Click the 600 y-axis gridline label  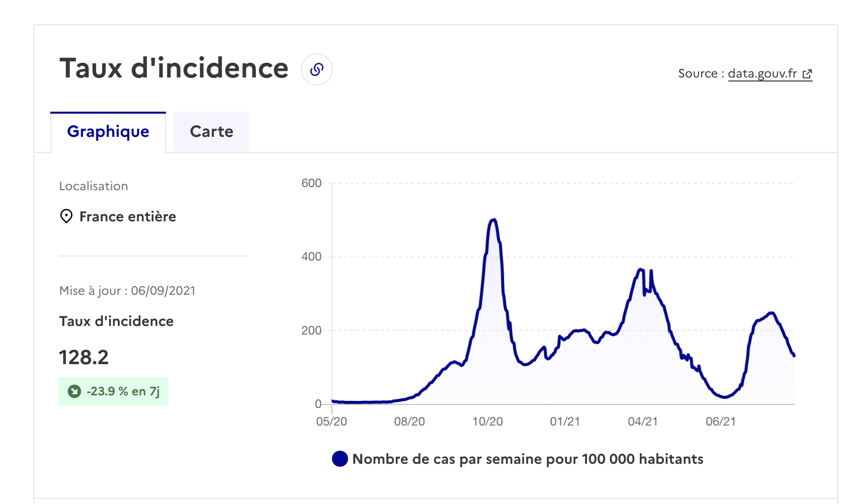point(311,183)
